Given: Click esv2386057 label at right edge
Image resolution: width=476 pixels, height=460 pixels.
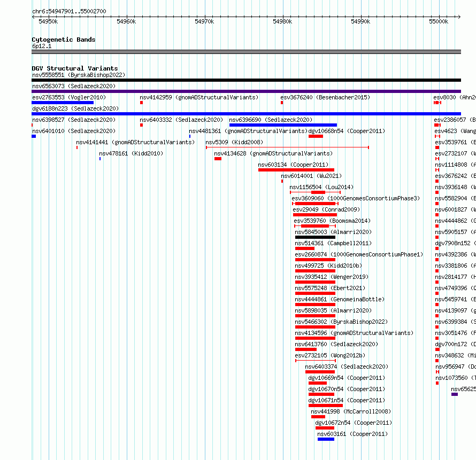Looking at the screenshot, I should 455,120.
